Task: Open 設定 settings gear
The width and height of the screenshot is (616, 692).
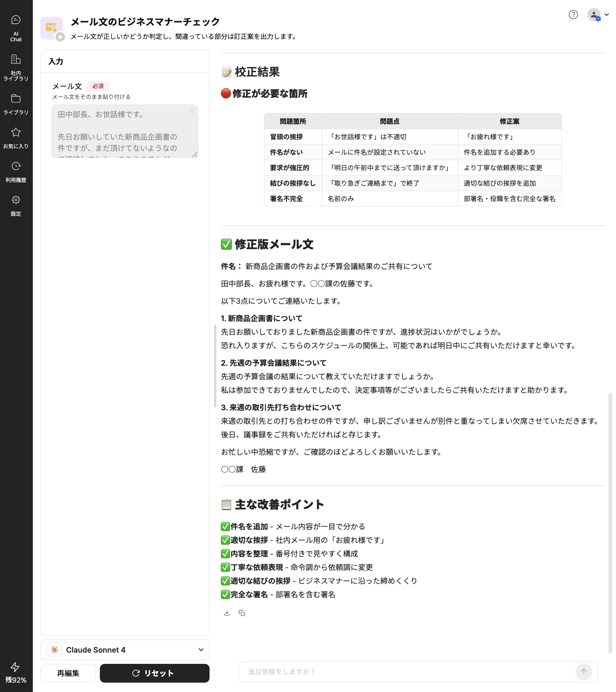Action: point(16,205)
